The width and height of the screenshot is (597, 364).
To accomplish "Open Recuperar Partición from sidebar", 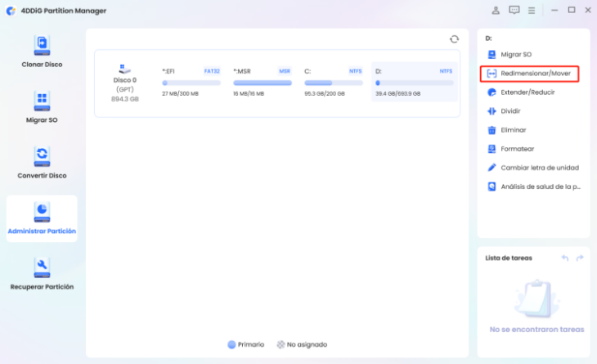I will pyautogui.click(x=42, y=274).
